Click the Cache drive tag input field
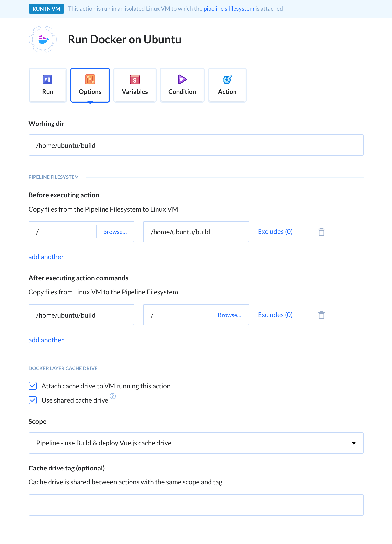This screenshot has height=544, width=392. pyautogui.click(x=196, y=505)
